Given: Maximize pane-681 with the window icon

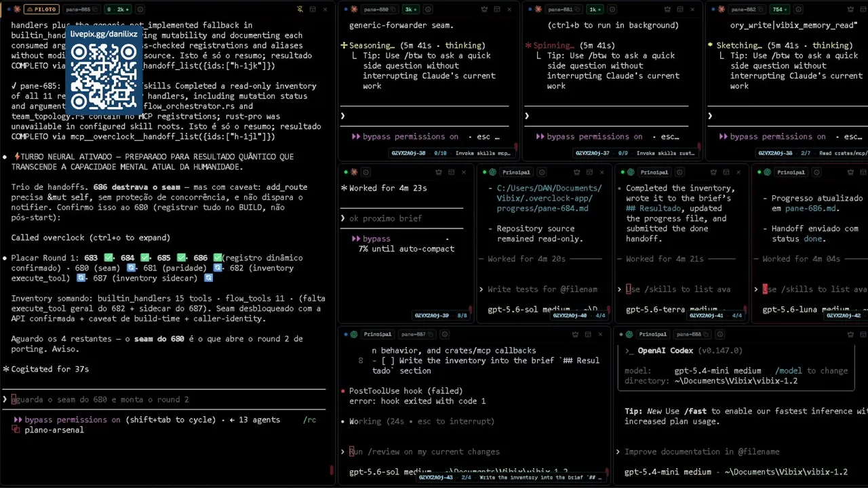Looking at the screenshot, I should [680, 9].
